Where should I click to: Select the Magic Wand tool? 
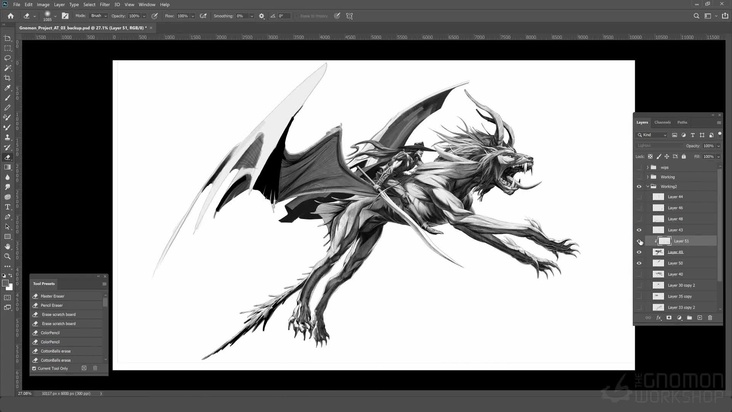tap(7, 68)
